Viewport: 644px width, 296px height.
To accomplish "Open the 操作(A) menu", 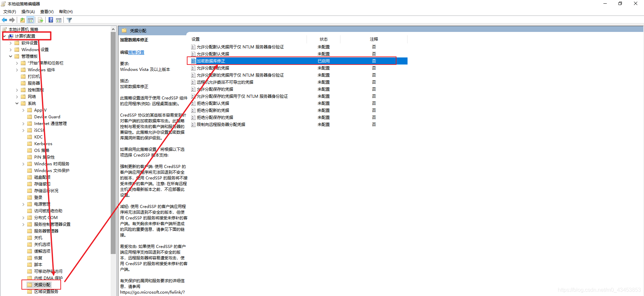I will coord(28,12).
